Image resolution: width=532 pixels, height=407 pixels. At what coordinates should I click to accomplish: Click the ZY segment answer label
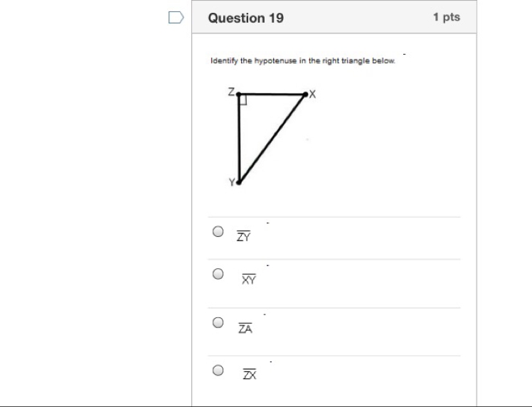click(244, 236)
